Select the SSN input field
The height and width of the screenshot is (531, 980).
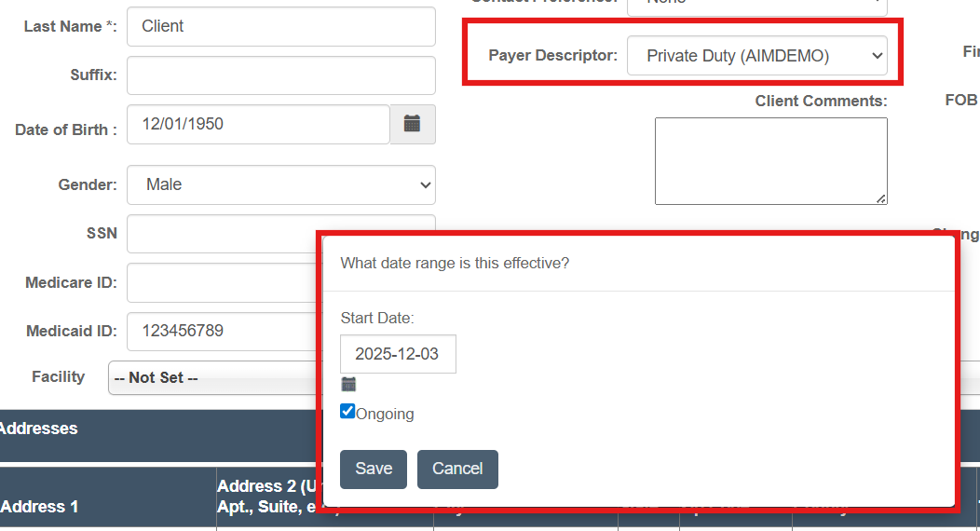tap(221, 233)
